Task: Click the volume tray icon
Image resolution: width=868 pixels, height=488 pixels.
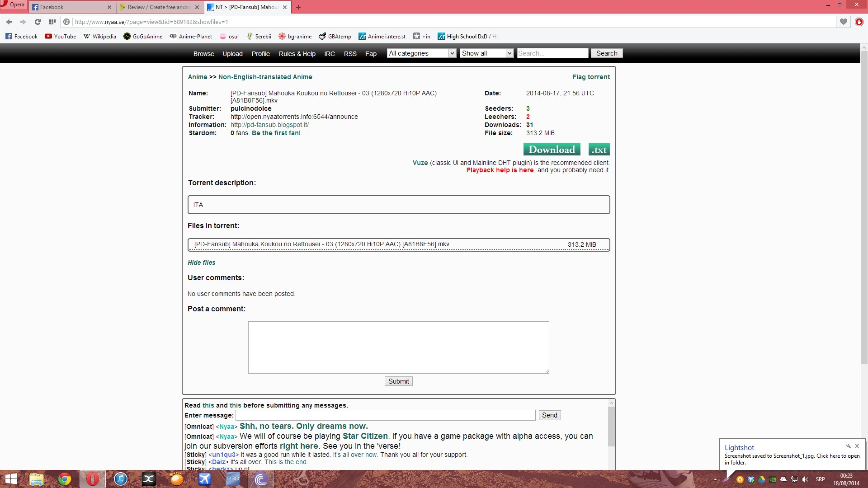Action: click(805, 479)
